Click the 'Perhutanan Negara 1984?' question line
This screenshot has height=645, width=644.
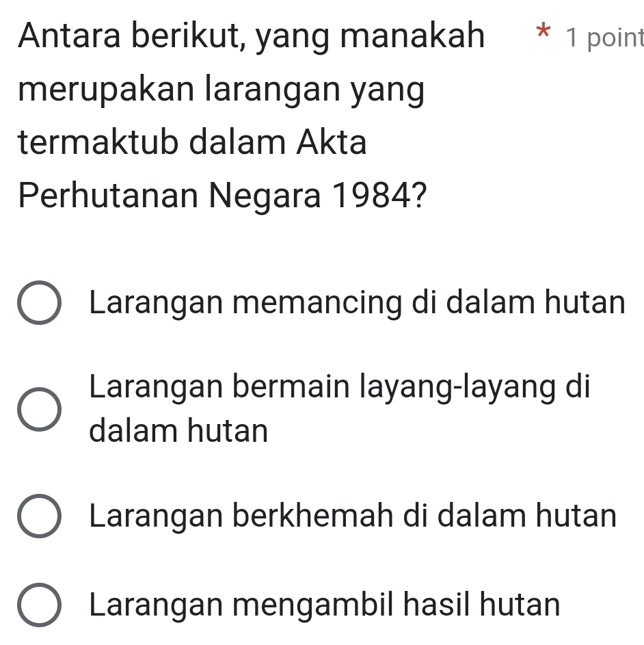(x=220, y=198)
